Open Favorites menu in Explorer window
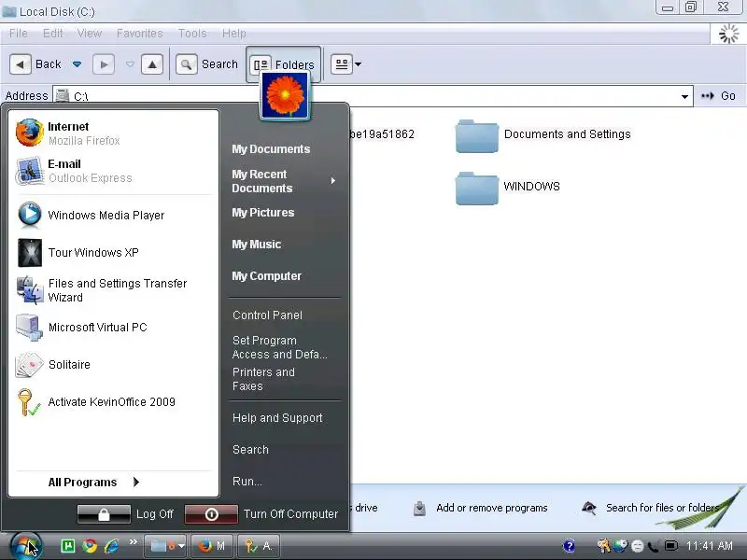This screenshot has width=747, height=560. [139, 34]
